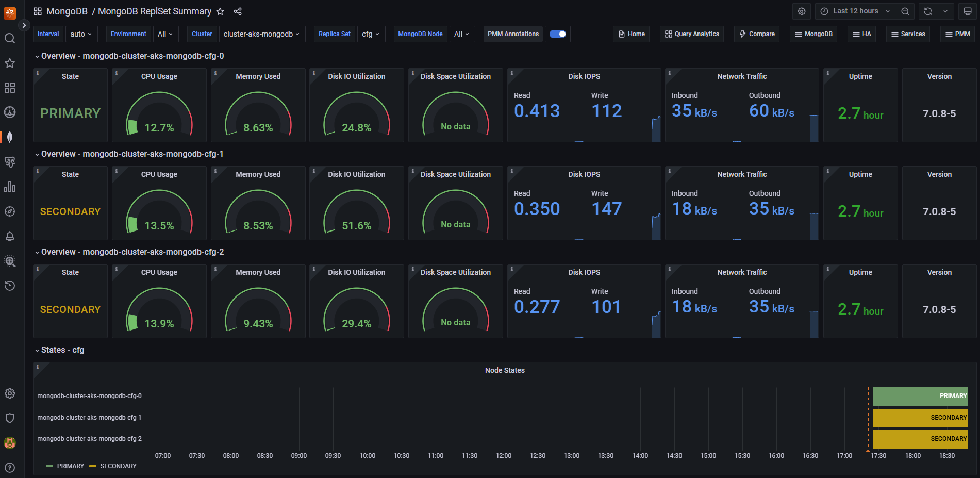
Task: Enable TV kiosk mode via monitor icon
Action: 969,11
